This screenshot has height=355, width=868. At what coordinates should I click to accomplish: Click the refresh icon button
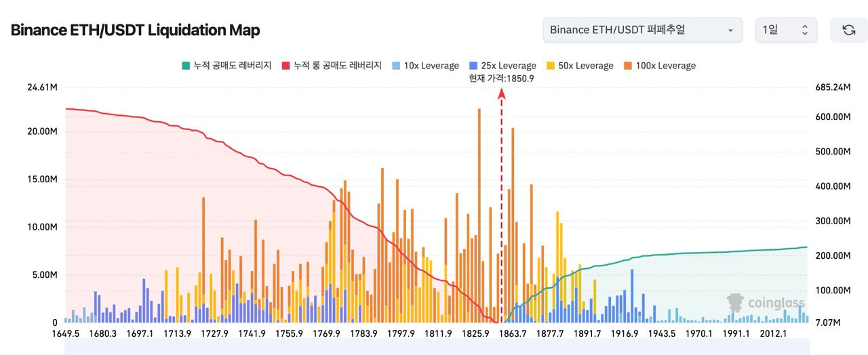pos(848,30)
